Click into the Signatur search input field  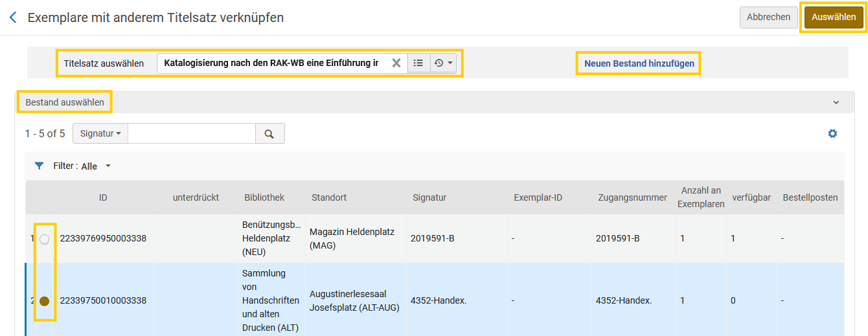coord(192,133)
